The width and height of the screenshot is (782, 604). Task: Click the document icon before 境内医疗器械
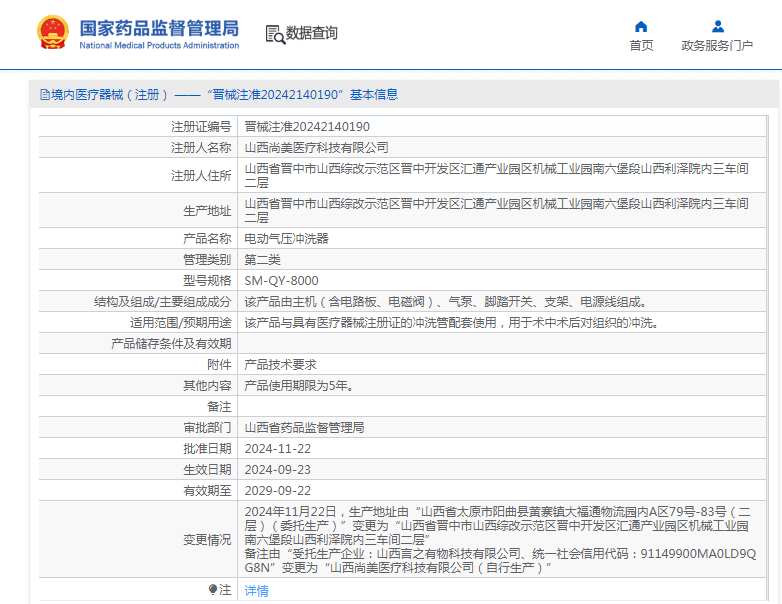click(x=44, y=95)
